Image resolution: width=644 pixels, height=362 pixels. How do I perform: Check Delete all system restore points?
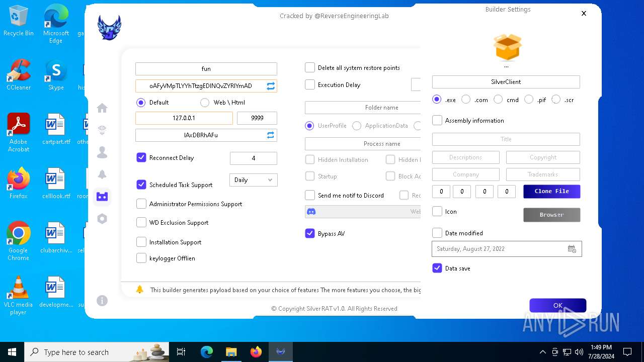pyautogui.click(x=310, y=67)
